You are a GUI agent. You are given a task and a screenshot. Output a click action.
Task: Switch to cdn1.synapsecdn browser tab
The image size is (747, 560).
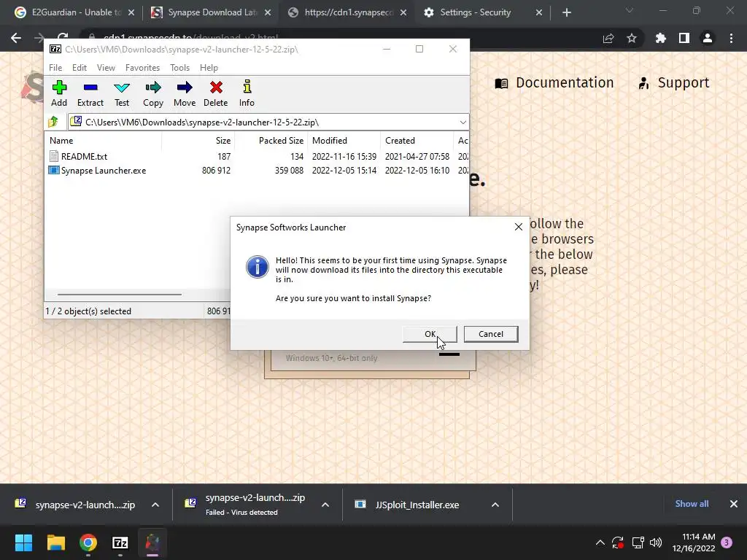(x=348, y=12)
